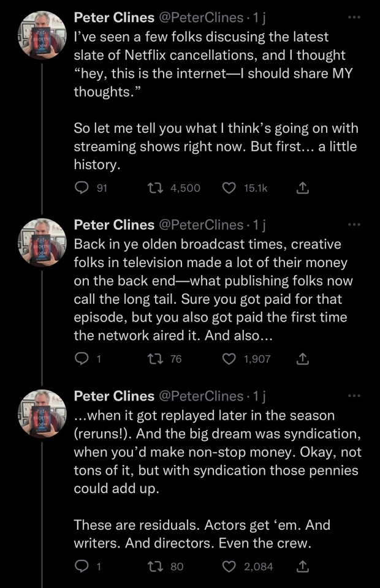Open Peter Clines profile from first tweet name
Screen dimensions: 380x588
point(114,18)
